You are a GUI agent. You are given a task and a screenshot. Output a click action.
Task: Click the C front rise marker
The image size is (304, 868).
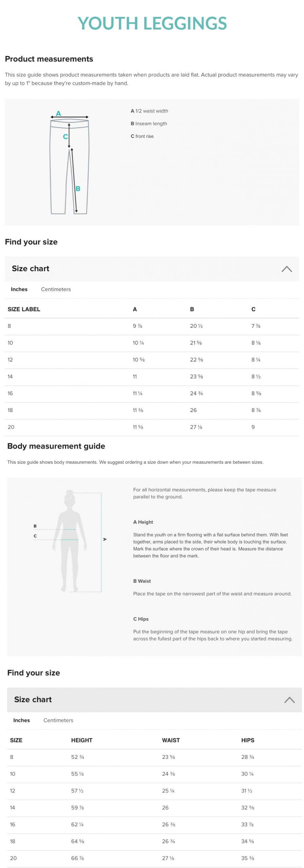pos(65,136)
